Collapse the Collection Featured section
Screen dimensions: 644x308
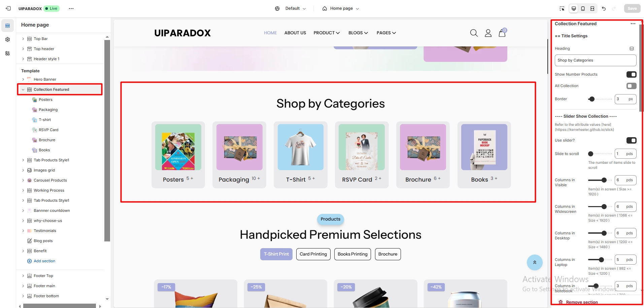23,89
